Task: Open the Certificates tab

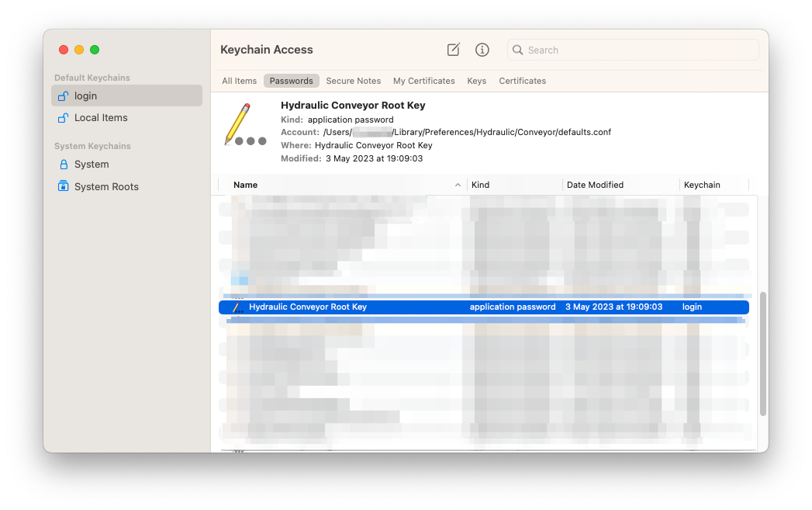Action: tap(522, 81)
